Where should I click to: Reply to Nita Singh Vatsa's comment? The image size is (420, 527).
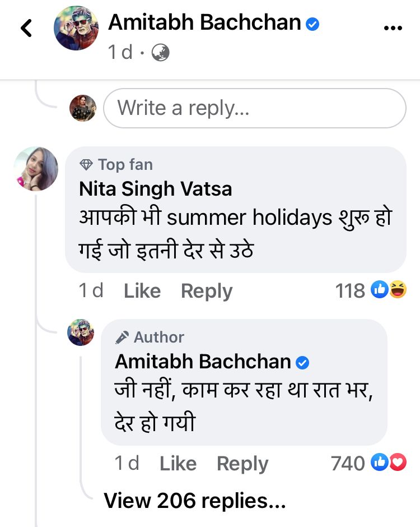click(207, 291)
